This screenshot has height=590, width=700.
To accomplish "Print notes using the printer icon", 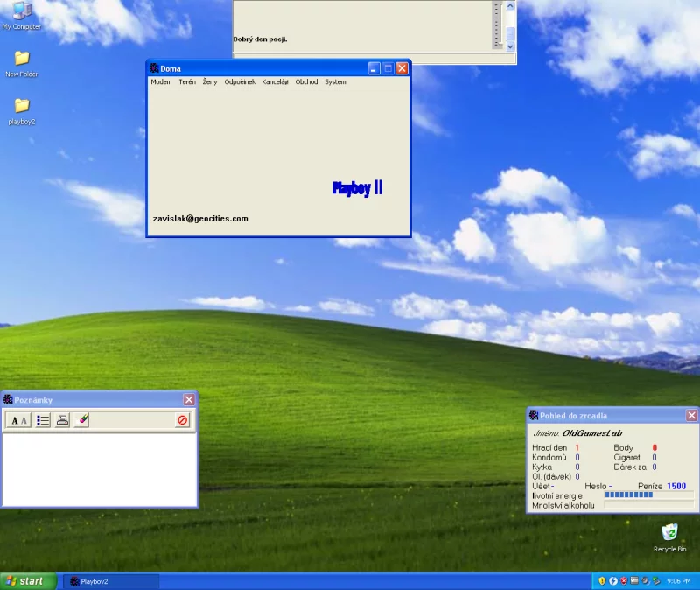I will pos(62,420).
